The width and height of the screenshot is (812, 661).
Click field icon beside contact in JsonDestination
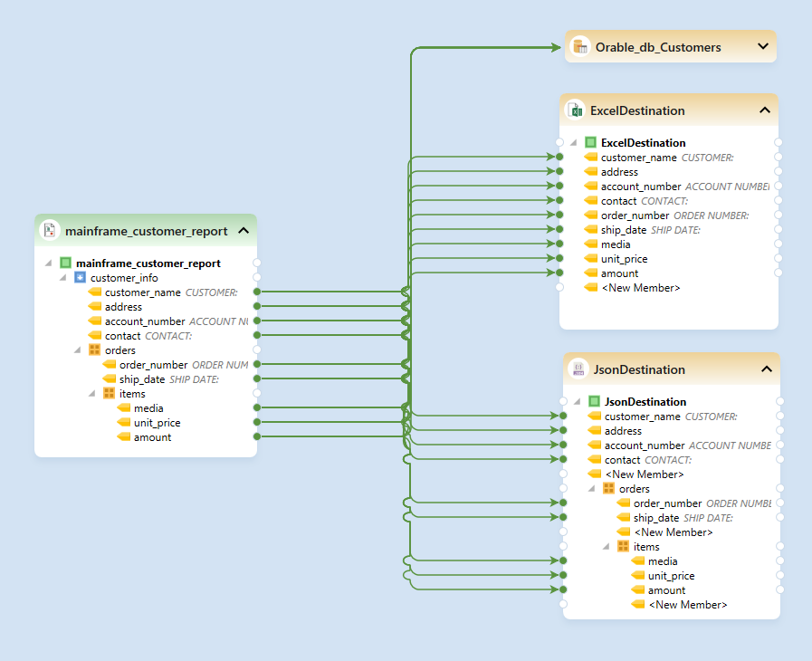595,459
